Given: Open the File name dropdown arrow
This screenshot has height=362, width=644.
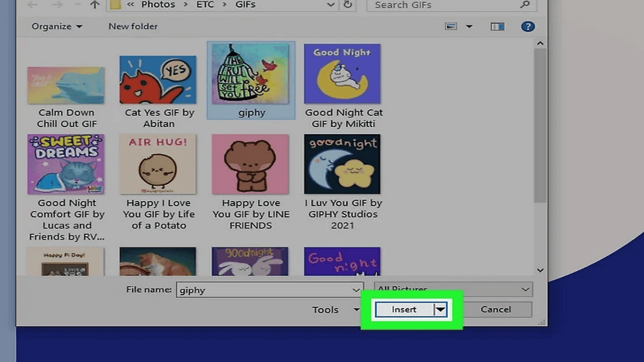Looking at the screenshot, I should [357, 290].
